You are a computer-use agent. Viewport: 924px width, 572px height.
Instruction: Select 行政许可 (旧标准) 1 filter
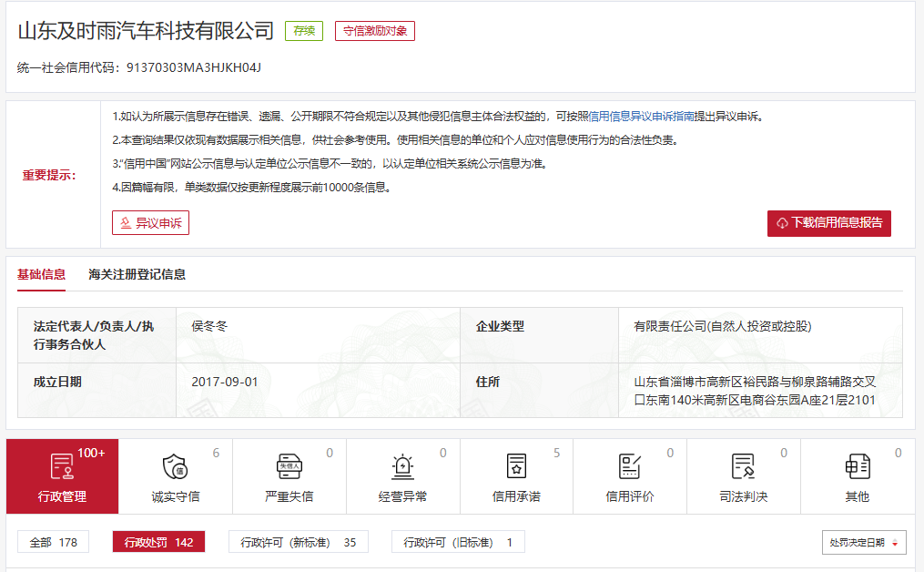[458, 542]
